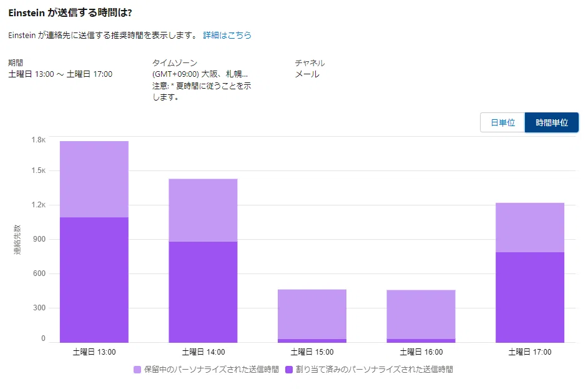Click the 土曜日 13:00 axis label
The image size is (588, 389).
94,352
